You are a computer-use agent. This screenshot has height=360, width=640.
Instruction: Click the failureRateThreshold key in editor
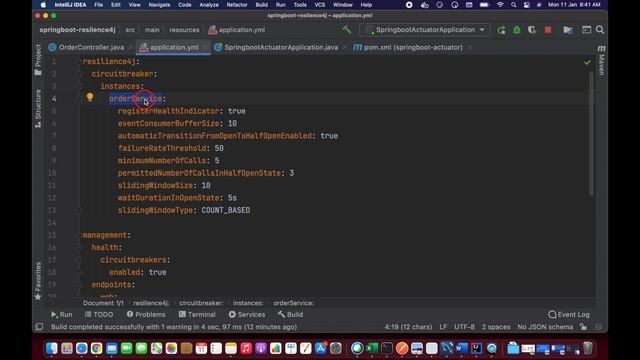point(162,148)
